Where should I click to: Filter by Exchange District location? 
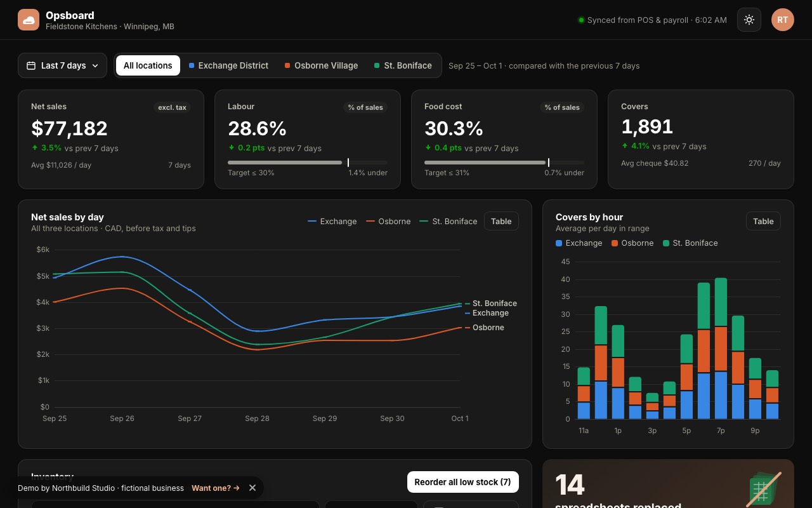(x=228, y=65)
